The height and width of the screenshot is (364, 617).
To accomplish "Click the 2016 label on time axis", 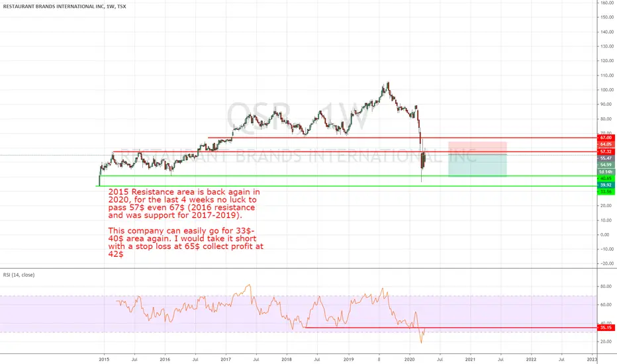I will pos(165,359).
